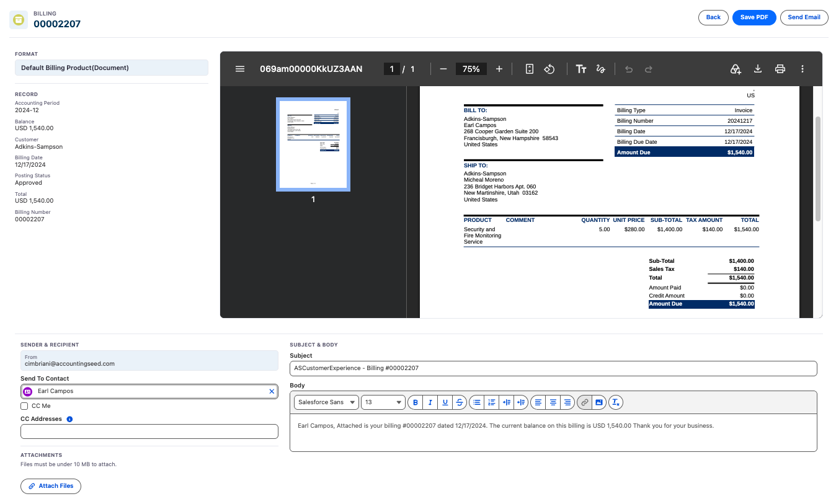Click the PDF page number field
The width and height of the screenshot is (836, 504).
pyautogui.click(x=391, y=69)
